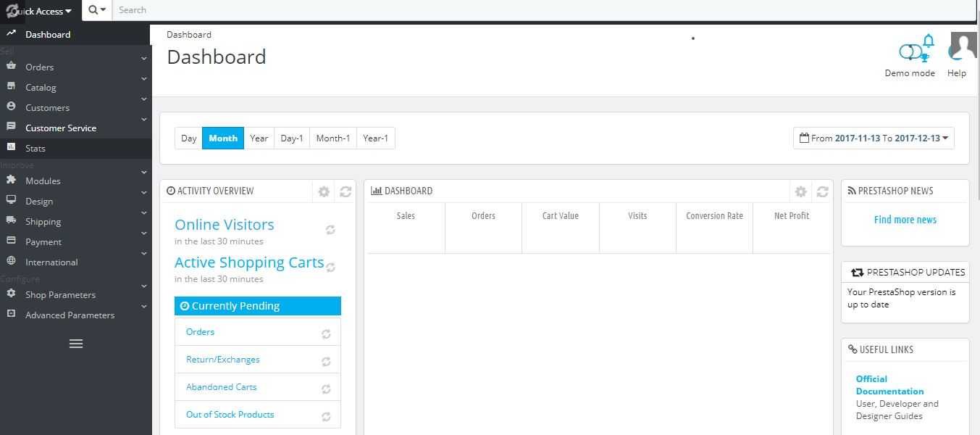This screenshot has height=435, width=980.
Task: Refresh Return/Exchanges count
Action: point(326,362)
